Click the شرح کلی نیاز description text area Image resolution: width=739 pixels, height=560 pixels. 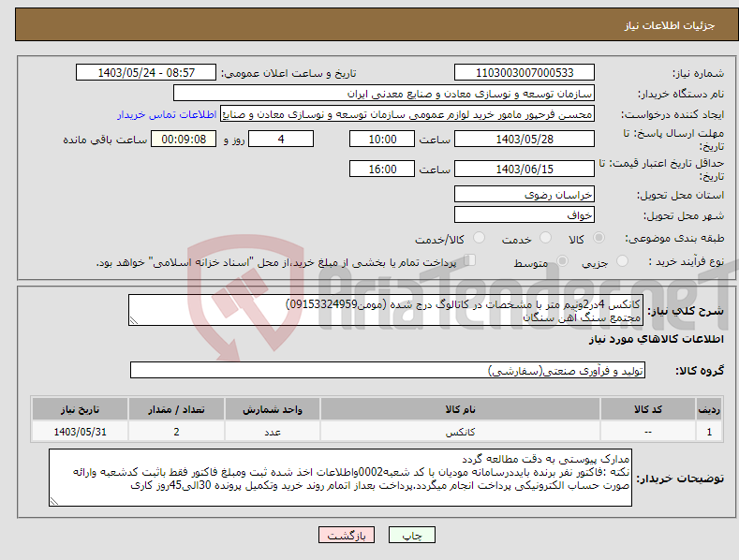tap(386, 310)
